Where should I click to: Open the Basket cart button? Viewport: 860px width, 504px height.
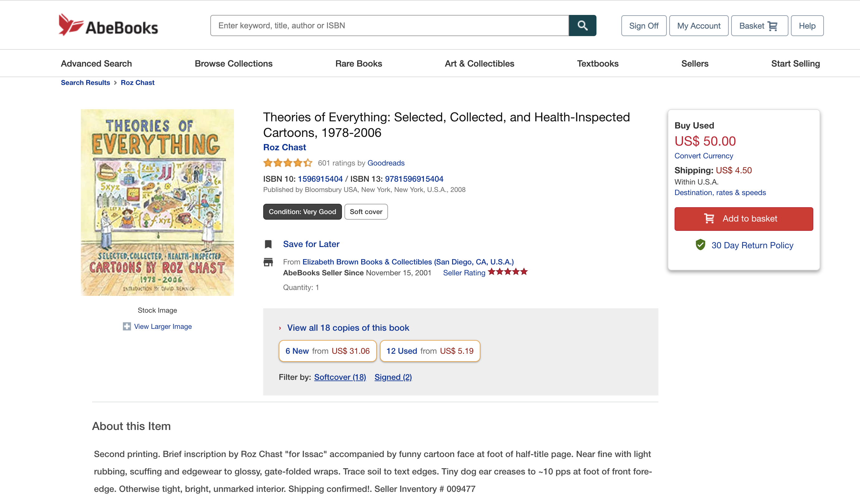[x=759, y=26]
